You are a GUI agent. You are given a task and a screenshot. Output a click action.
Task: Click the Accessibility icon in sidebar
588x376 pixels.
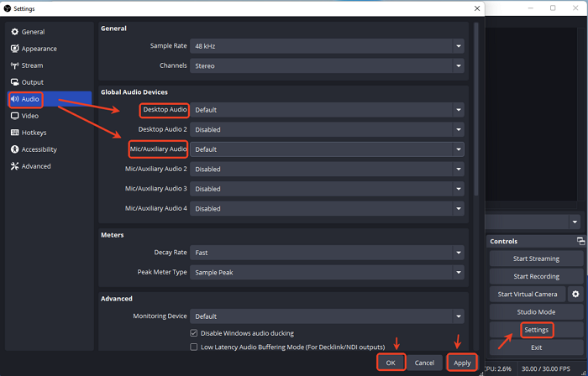click(x=14, y=149)
